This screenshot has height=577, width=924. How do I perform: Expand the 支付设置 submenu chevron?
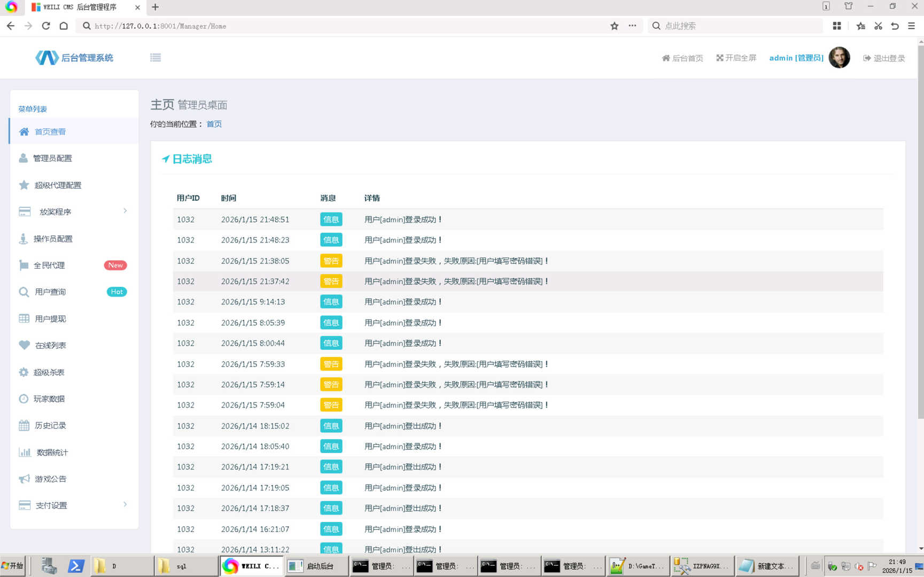pos(125,504)
